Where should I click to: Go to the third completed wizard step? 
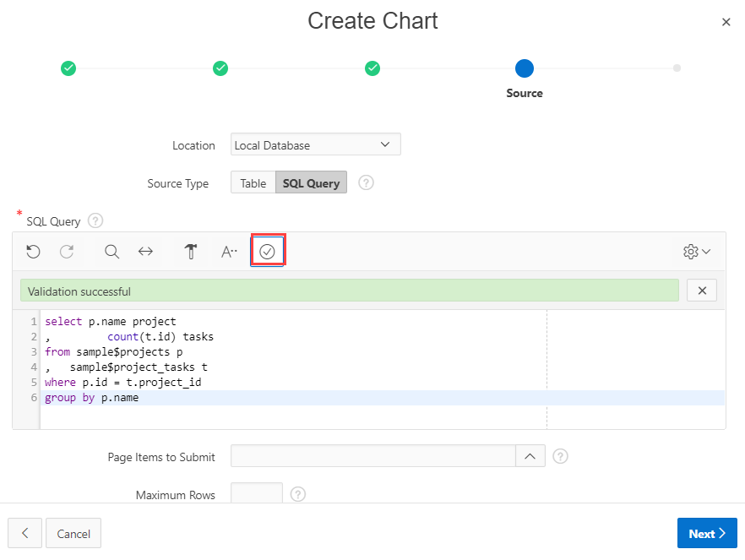372,68
